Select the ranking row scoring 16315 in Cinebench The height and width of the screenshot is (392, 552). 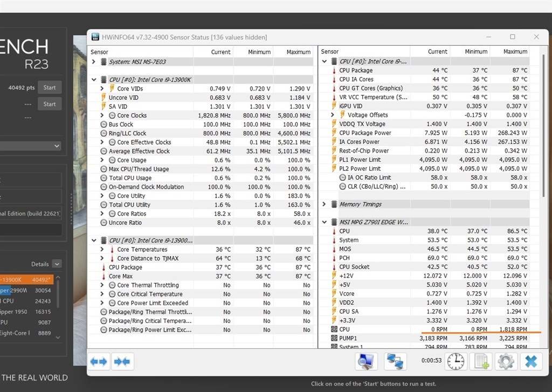[27, 312]
